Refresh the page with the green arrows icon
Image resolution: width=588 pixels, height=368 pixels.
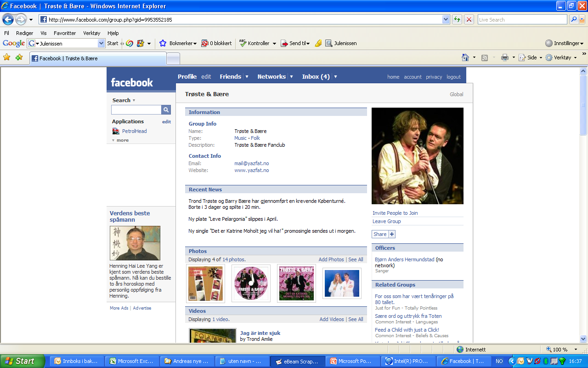pos(457,19)
